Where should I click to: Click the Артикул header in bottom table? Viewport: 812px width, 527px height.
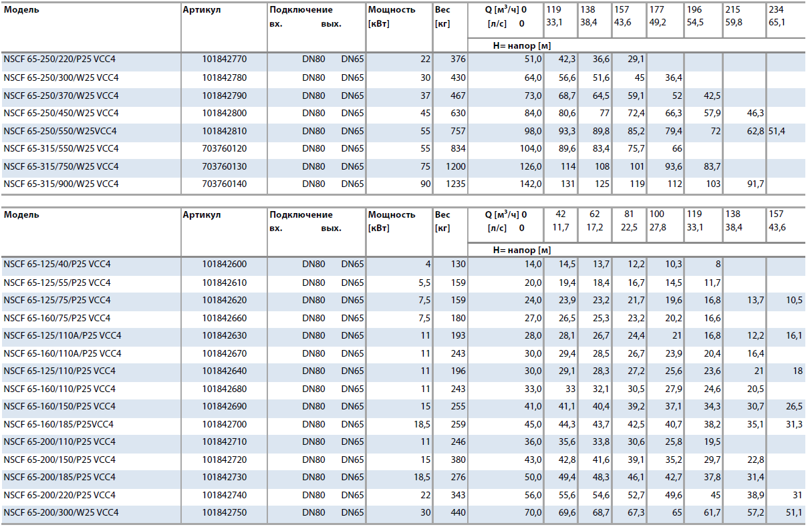201,215
